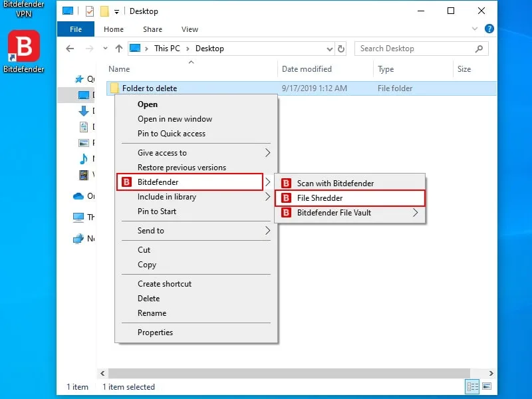Expand the Include in library submenu
This screenshot has height=399, width=532.
click(196, 197)
